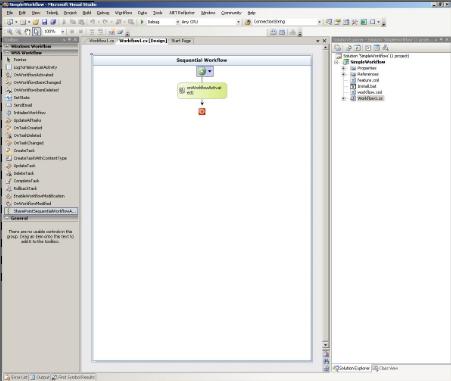The image size is (451, 381).
Task: Open the zoom percentage dropdown
Action: pyautogui.click(x=62, y=32)
